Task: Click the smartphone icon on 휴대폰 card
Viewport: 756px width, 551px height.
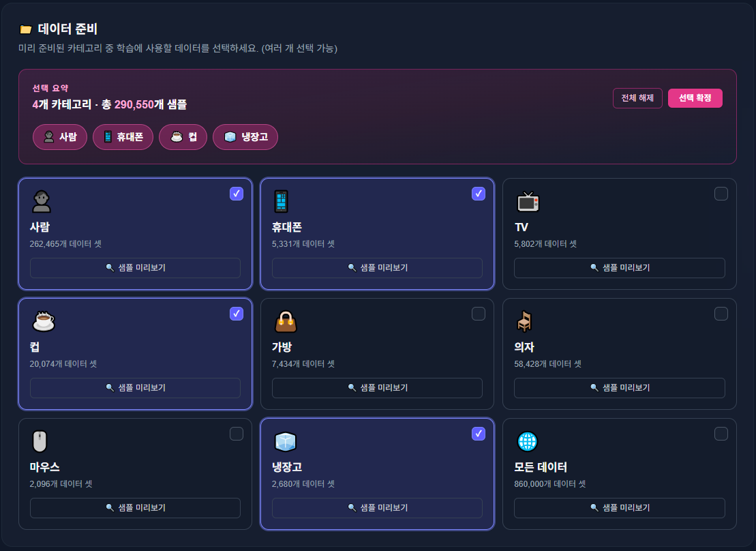Action: [x=281, y=201]
